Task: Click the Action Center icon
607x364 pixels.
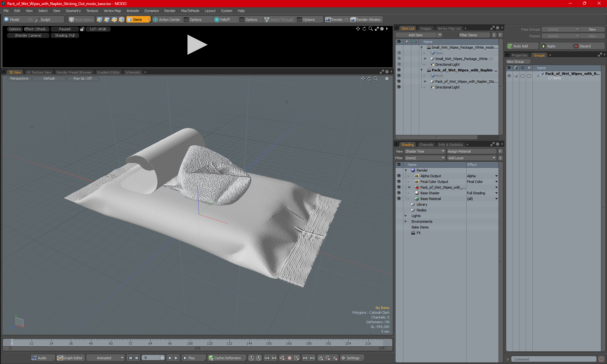Action: point(156,20)
